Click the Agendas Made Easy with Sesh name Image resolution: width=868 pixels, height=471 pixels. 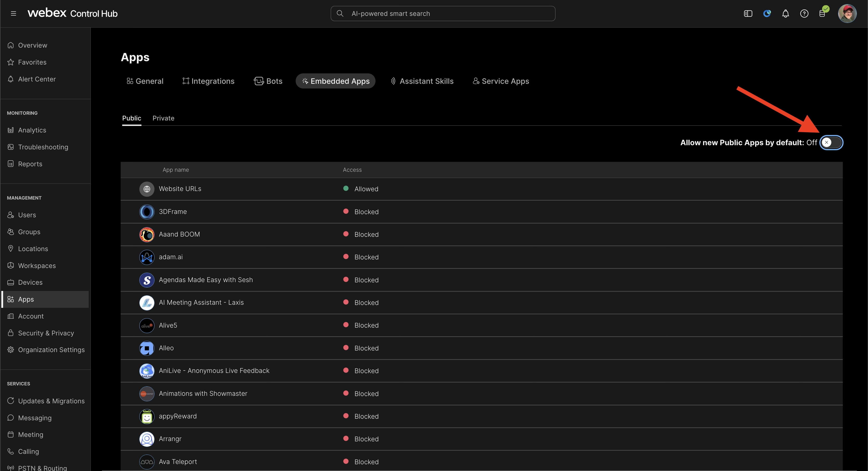click(x=205, y=280)
